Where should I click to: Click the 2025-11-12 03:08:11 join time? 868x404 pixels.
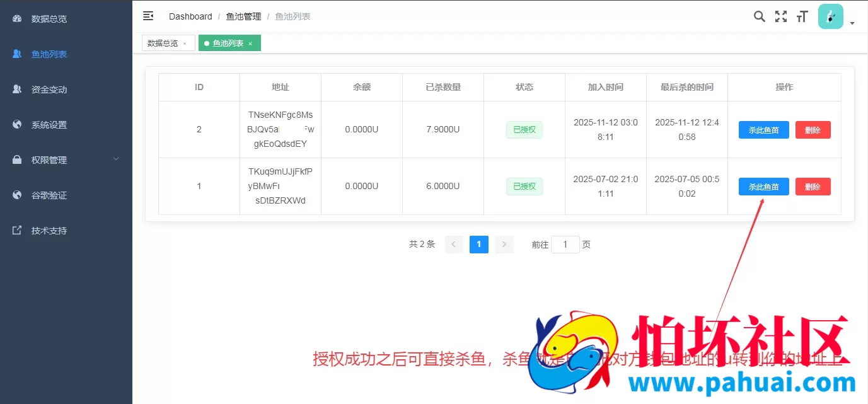606,129
